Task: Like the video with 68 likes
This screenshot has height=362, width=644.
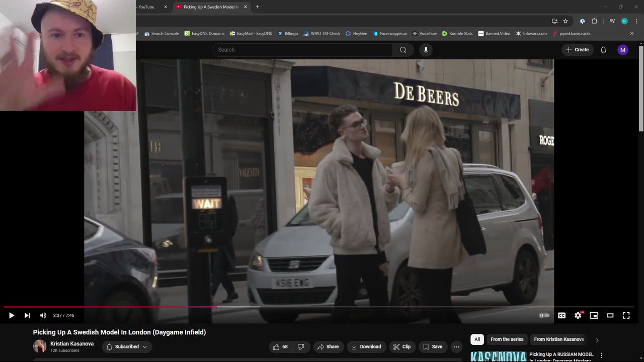Action: pyautogui.click(x=280, y=346)
